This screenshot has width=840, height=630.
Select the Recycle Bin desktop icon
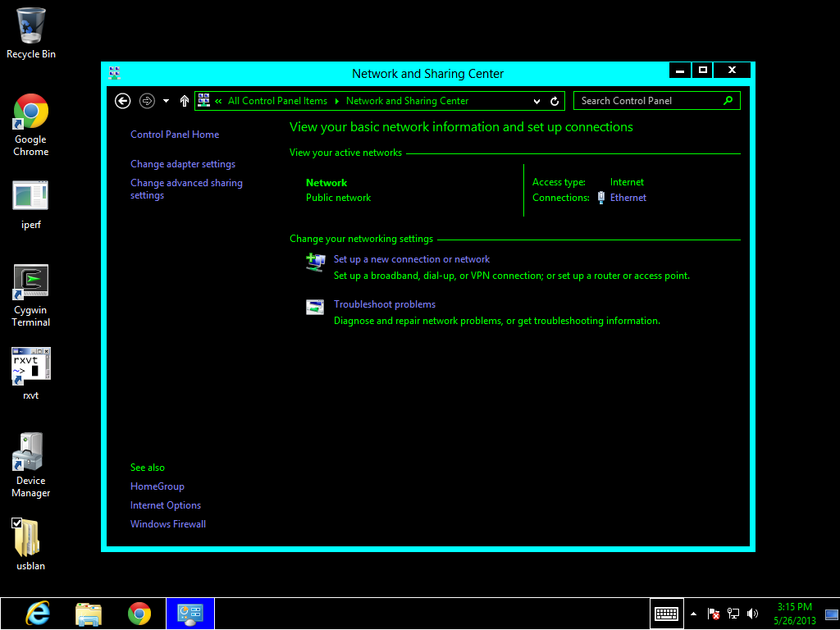click(30, 33)
